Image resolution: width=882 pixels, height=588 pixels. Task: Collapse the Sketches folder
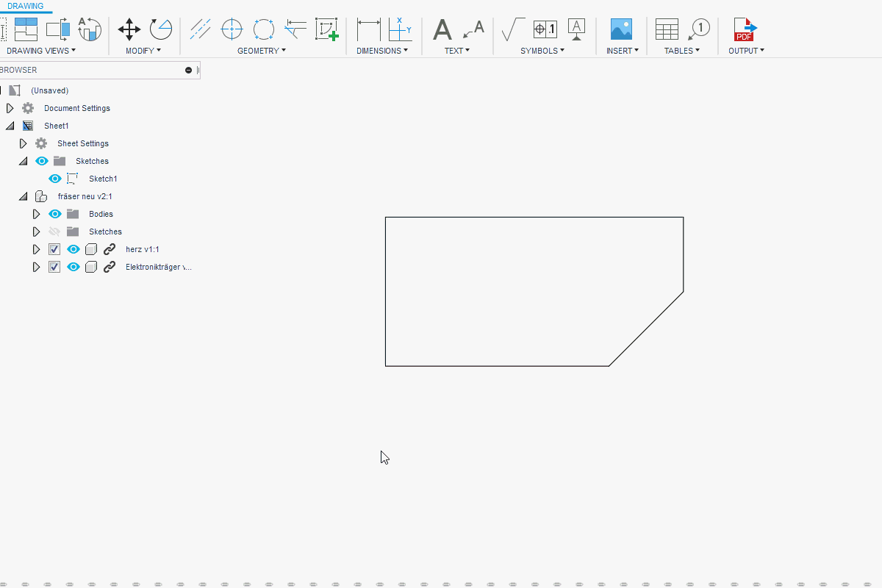coord(23,160)
